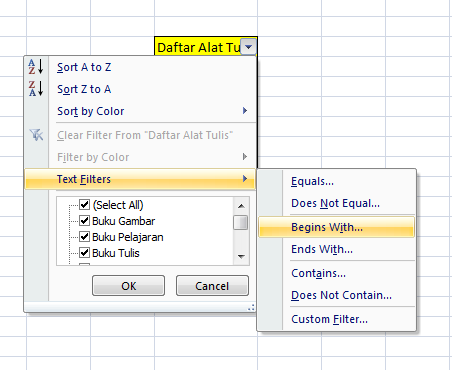452x370 pixels.
Task: Choose Sort Z to A
Action: [140, 89]
